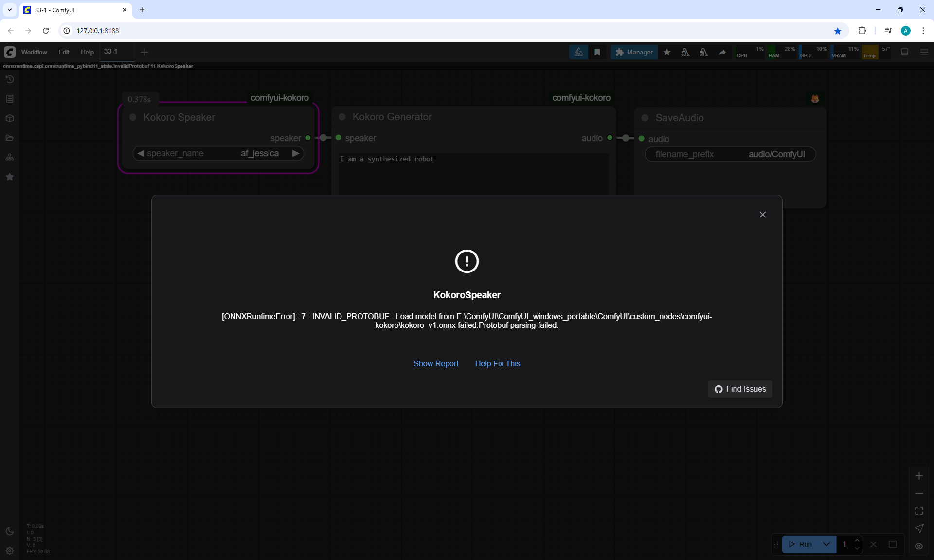The height and width of the screenshot is (560, 934).
Task: Close the KokoroSpeaker error dialog
Action: pyautogui.click(x=762, y=215)
